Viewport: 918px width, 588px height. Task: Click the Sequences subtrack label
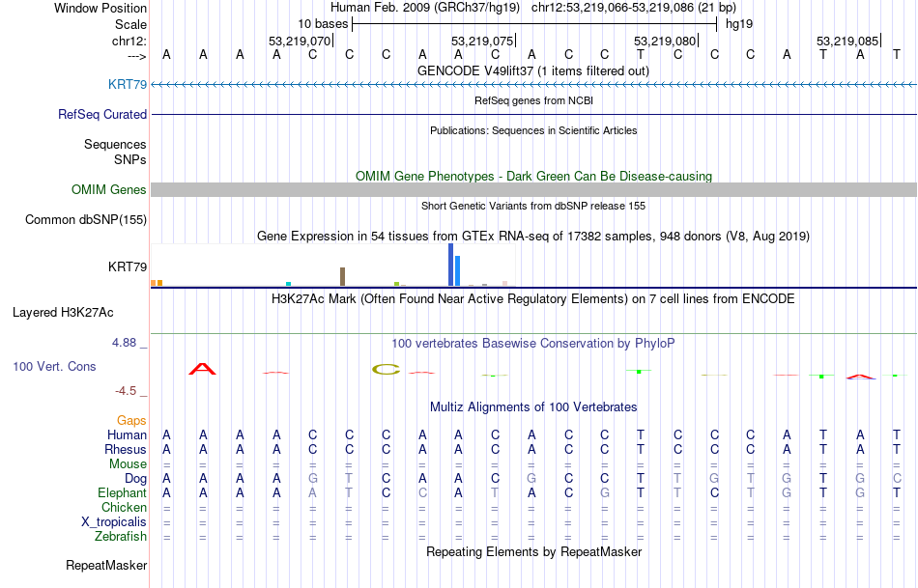(115, 144)
